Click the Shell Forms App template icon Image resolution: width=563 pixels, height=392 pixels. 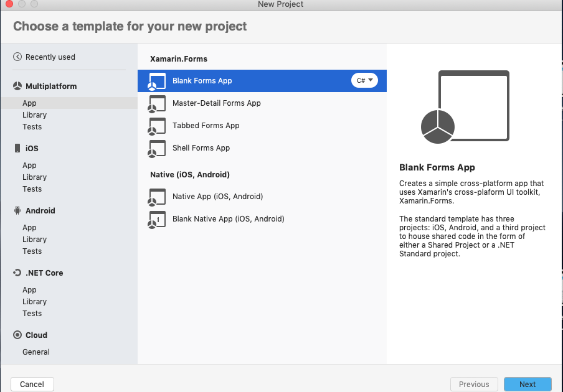156,148
